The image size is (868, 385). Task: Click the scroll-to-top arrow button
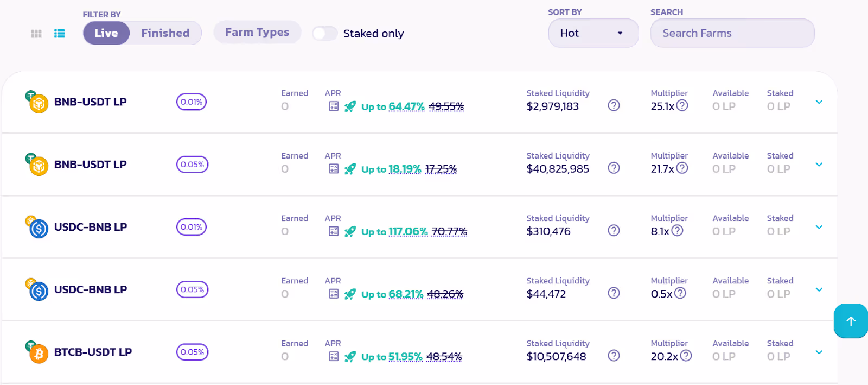pyautogui.click(x=851, y=321)
